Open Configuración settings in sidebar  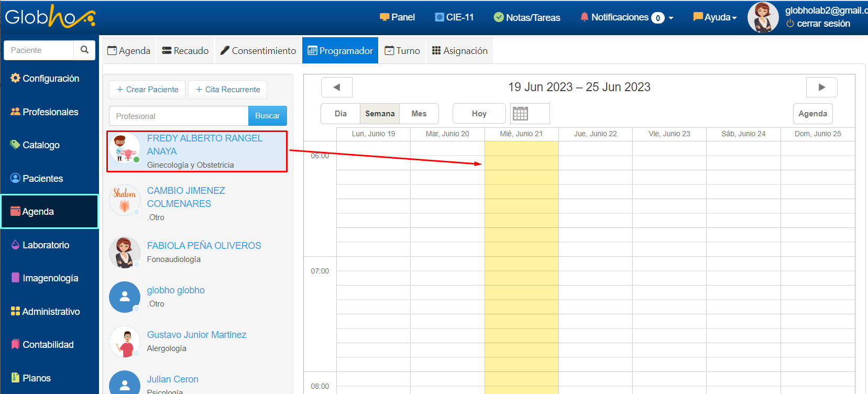pos(50,79)
